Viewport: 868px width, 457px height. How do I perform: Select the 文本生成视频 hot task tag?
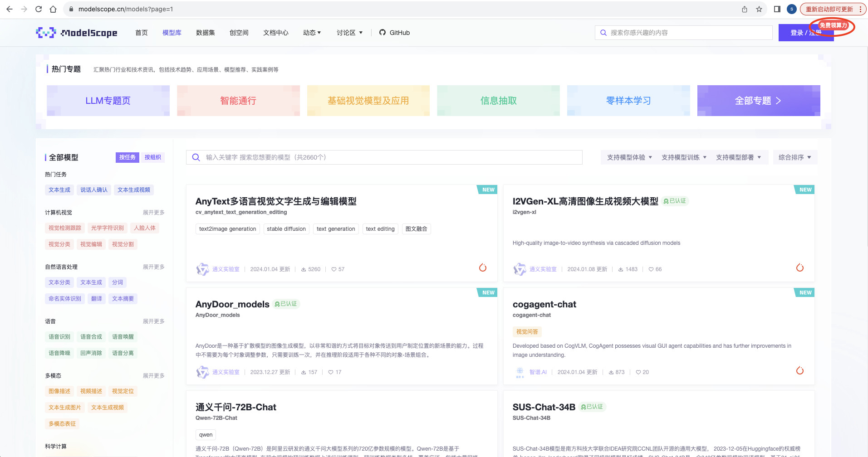[x=134, y=190]
